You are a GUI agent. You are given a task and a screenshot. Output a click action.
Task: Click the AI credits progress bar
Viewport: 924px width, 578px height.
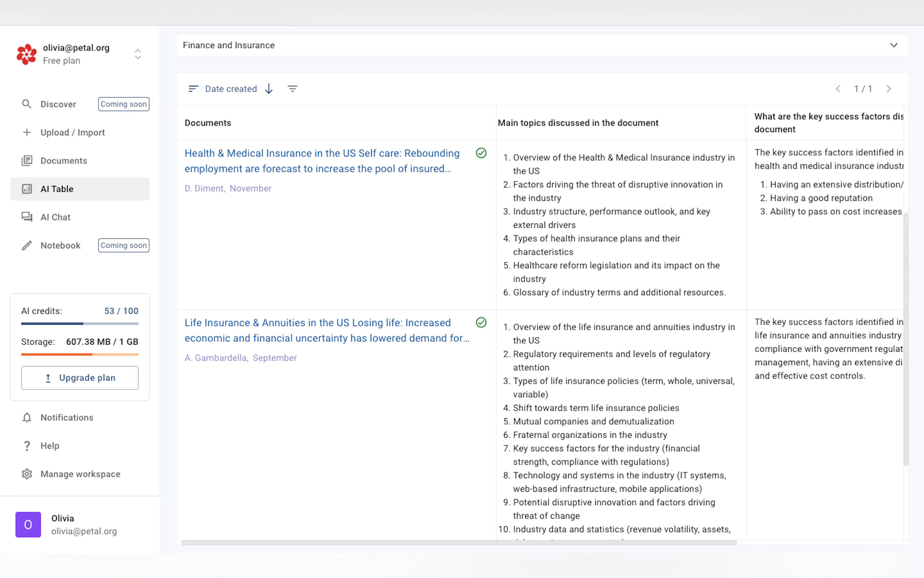coord(80,324)
